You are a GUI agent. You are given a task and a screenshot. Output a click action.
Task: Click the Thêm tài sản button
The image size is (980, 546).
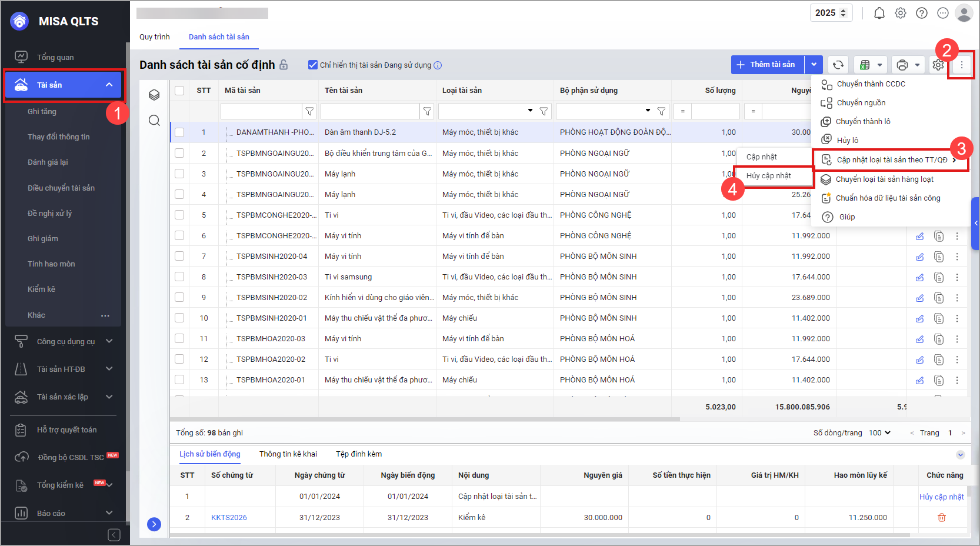tap(767, 65)
